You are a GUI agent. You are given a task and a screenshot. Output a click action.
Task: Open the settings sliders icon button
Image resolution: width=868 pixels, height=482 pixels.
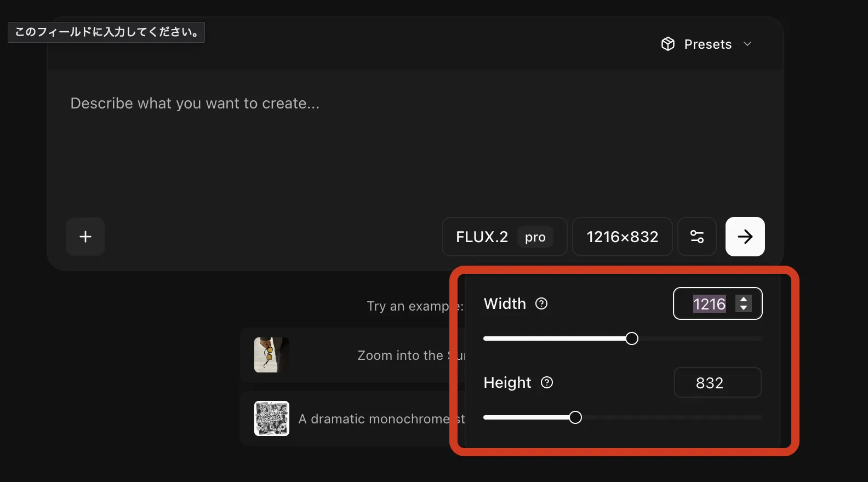coord(696,237)
